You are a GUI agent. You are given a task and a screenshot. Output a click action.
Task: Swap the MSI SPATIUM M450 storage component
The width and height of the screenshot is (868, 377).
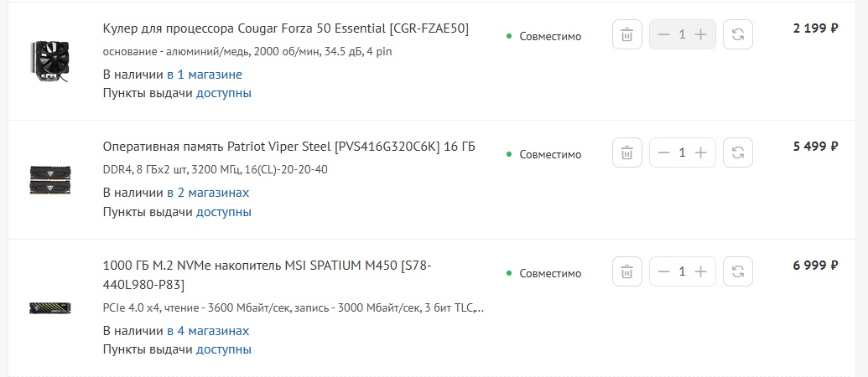tap(738, 271)
